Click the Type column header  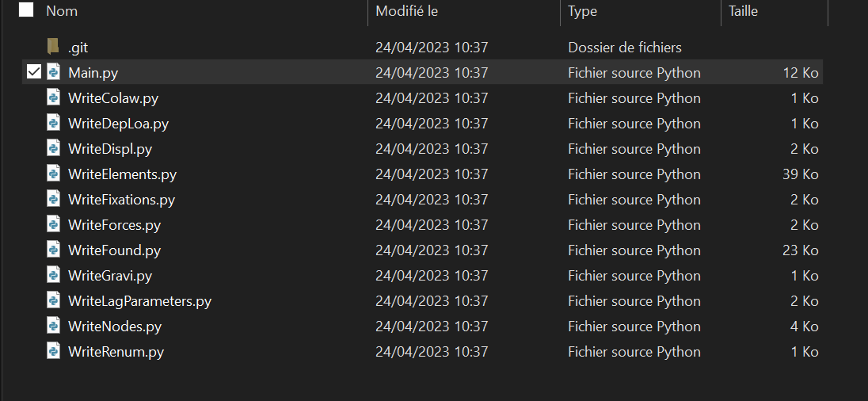(582, 11)
